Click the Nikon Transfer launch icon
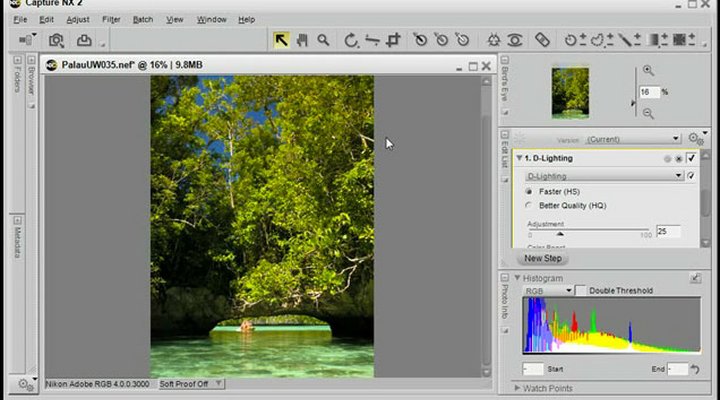The image size is (720, 400). [x=56, y=41]
